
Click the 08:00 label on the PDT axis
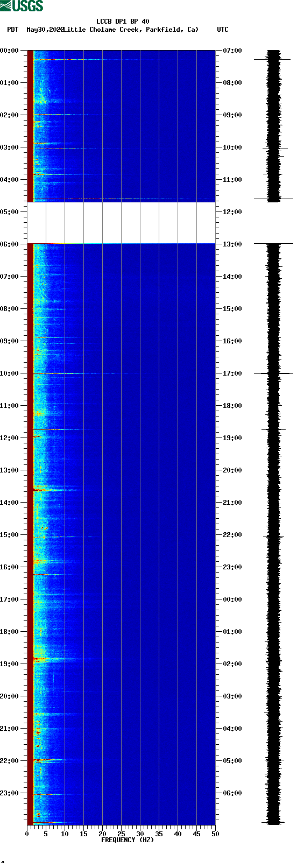tap(10, 309)
